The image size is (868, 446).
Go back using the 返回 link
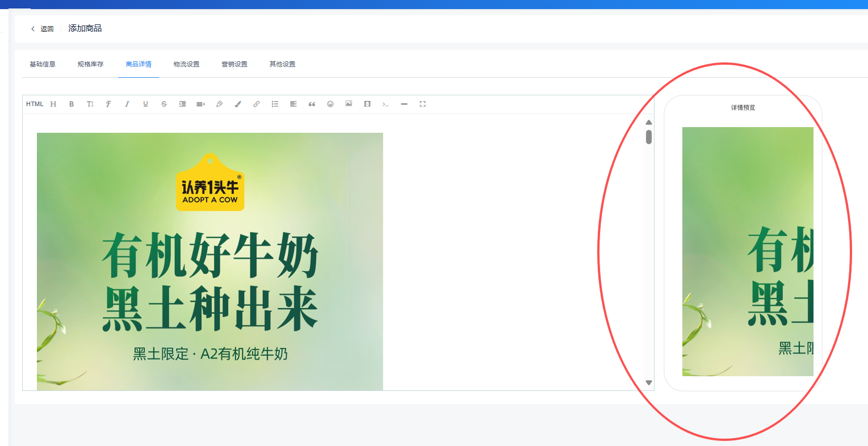tap(43, 29)
